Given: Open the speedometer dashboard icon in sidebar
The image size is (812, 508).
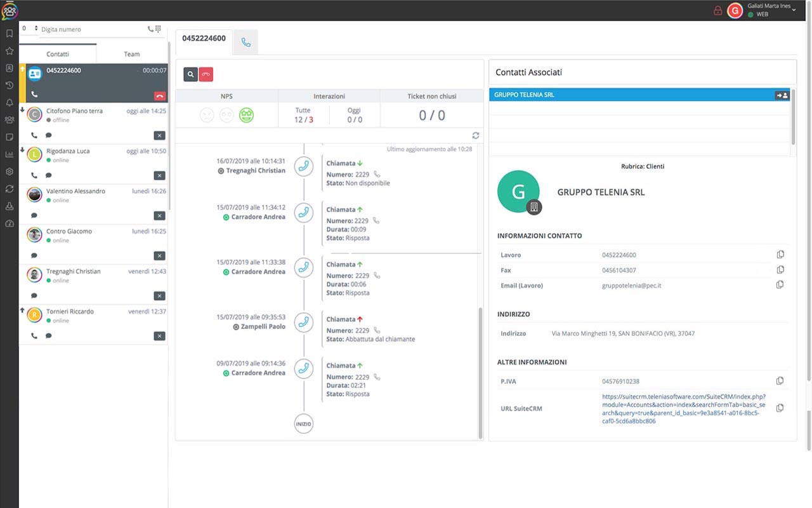Looking at the screenshot, I should click(x=10, y=224).
